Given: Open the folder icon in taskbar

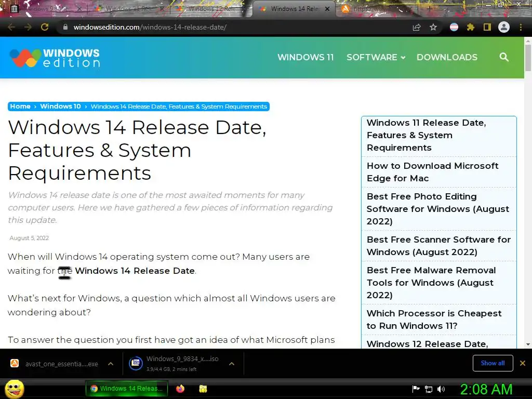Looking at the screenshot, I should point(203,389).
